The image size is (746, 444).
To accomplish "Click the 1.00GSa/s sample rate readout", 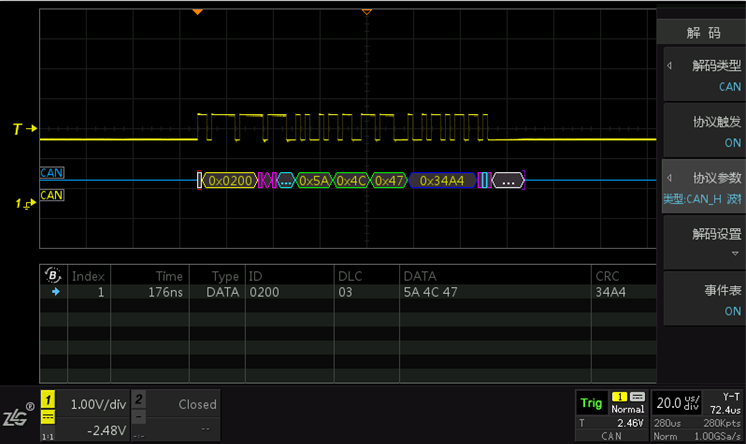I will pyautogui.click(x=717, y=436).
